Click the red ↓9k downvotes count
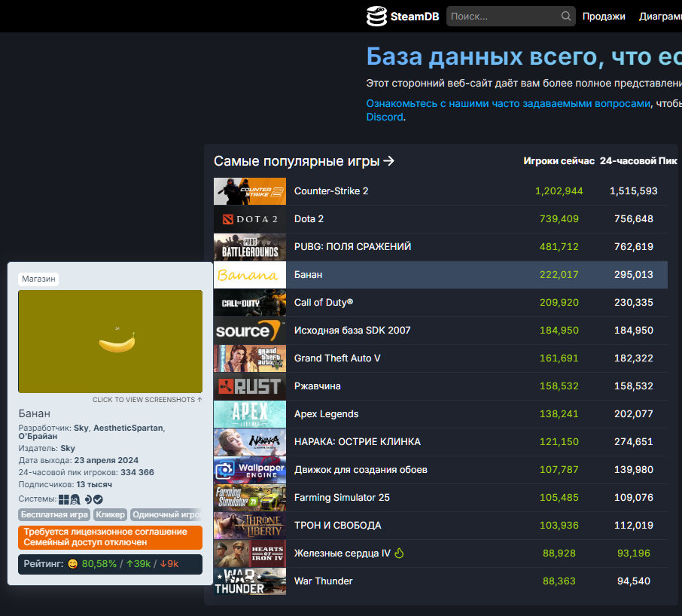 point(169,564)
